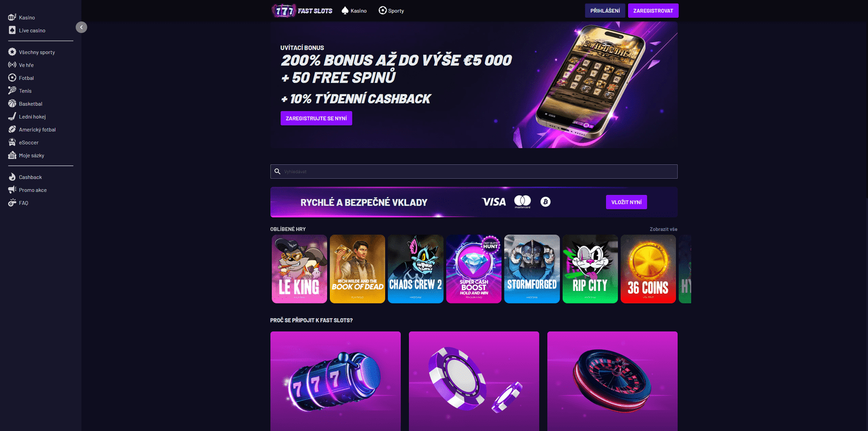868x431 pixels.
Task: Switch to the Sporty top tab
Action: [391, 11]
